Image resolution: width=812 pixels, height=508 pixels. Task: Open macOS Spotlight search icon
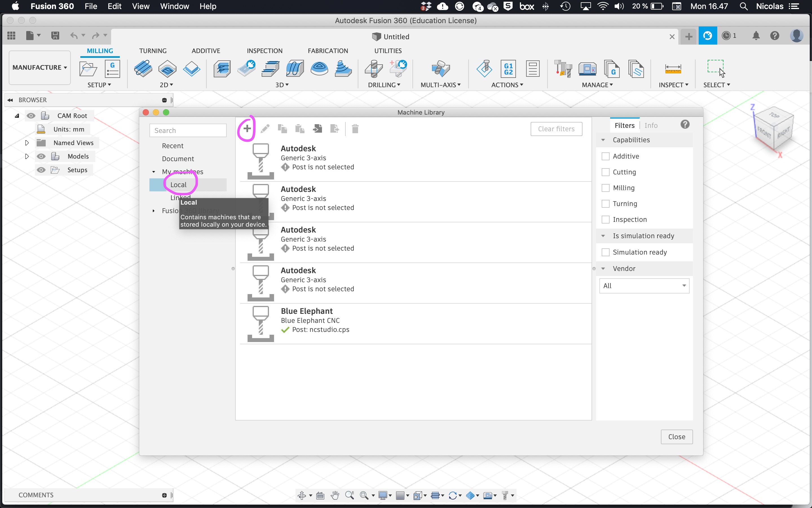743,6
